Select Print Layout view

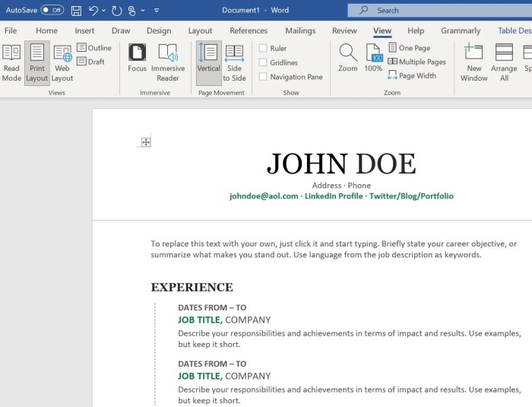[x=37, y=63]
